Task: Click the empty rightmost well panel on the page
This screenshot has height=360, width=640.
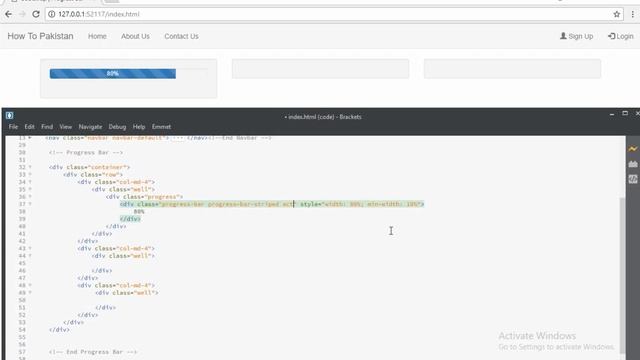Action: (512, 69)
